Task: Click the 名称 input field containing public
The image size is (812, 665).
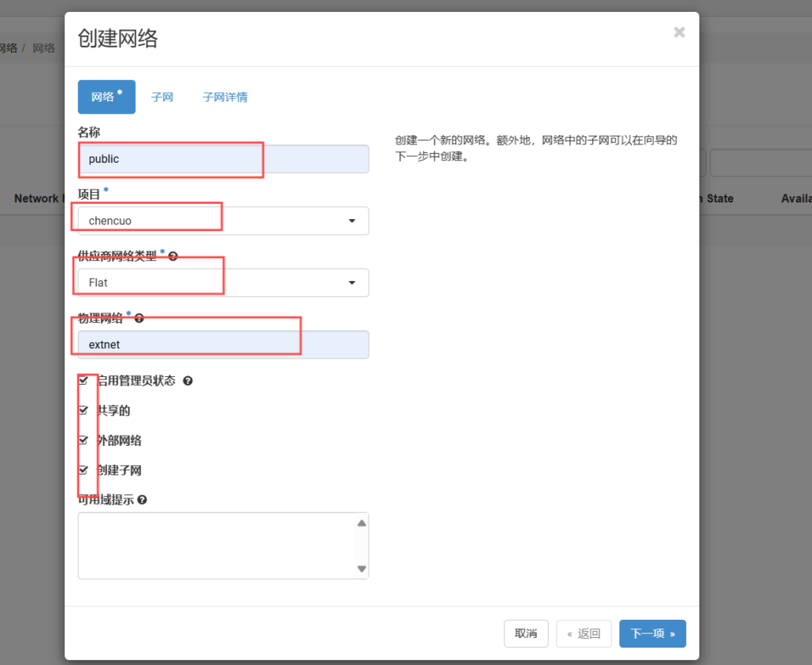Action: point(223,159)
